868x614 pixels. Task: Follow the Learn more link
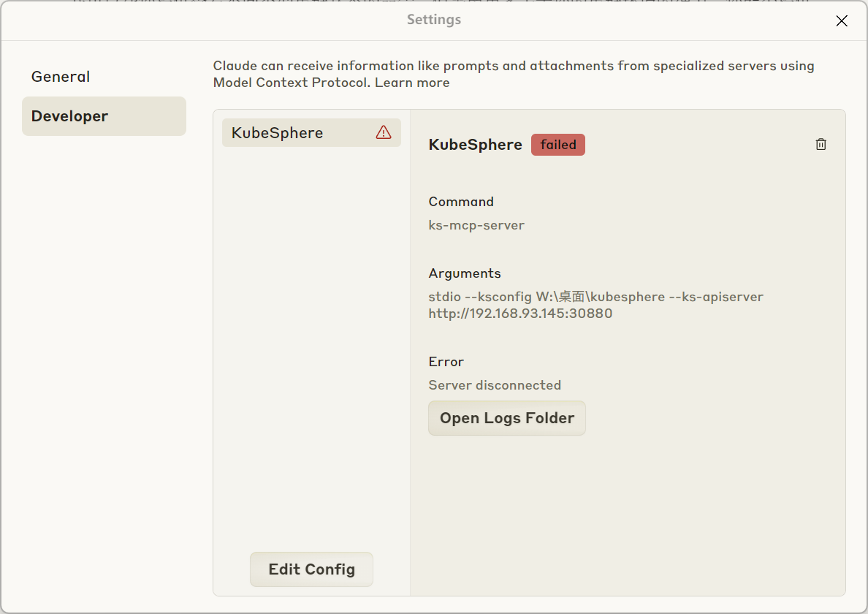coord(412,83)
